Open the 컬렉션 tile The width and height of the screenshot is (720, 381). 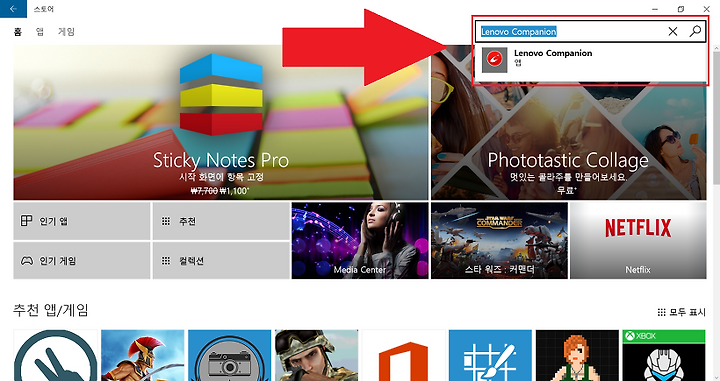[x=221, y=260]
